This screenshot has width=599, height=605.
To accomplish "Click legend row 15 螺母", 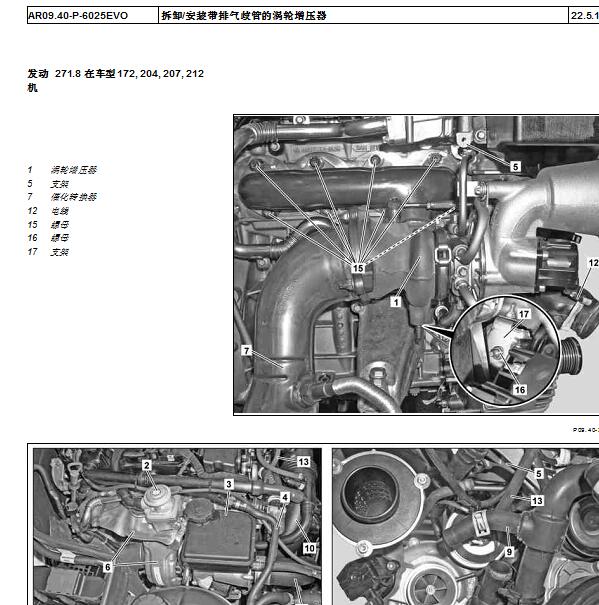I will (x=48, y=225).
